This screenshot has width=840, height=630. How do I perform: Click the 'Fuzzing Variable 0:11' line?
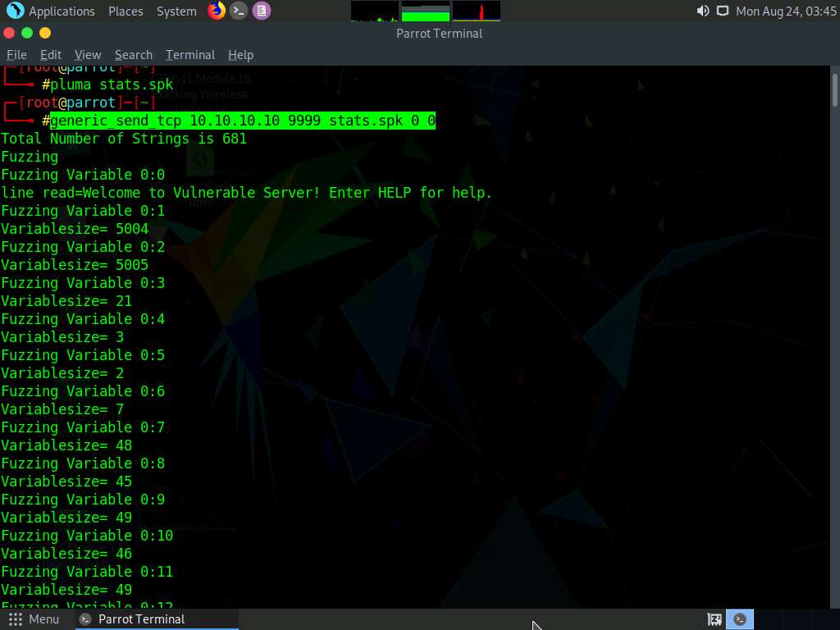87,572
